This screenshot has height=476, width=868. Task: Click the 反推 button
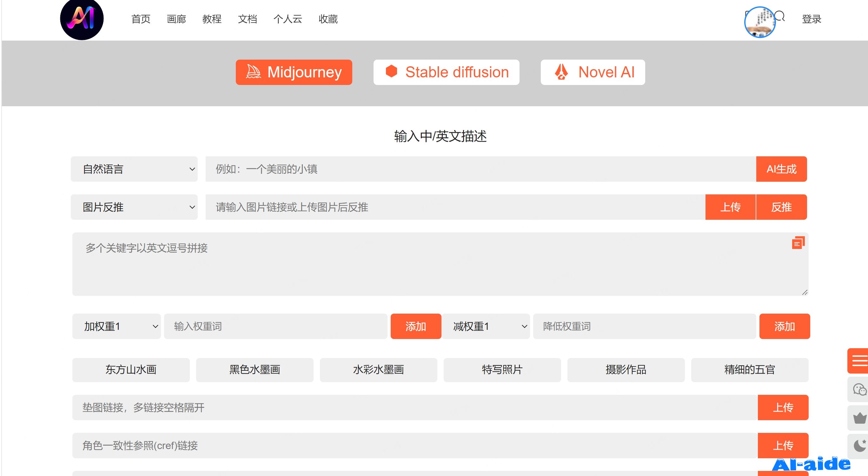(x=781, y=207)
